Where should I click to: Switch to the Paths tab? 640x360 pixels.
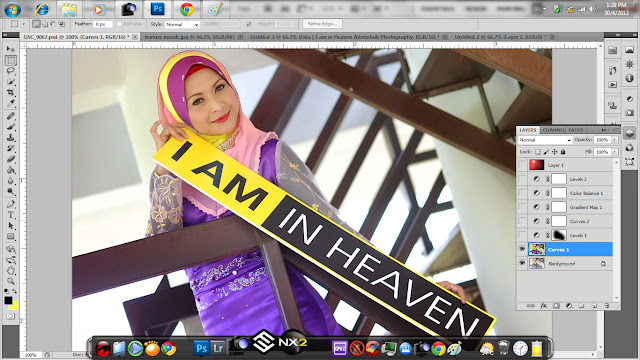pos(576,130)
